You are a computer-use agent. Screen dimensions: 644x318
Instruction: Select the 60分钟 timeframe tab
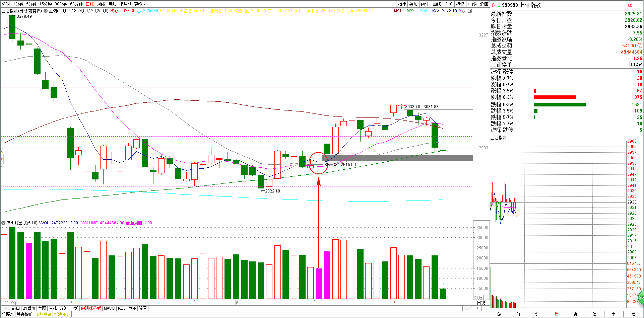pos(76,4)
